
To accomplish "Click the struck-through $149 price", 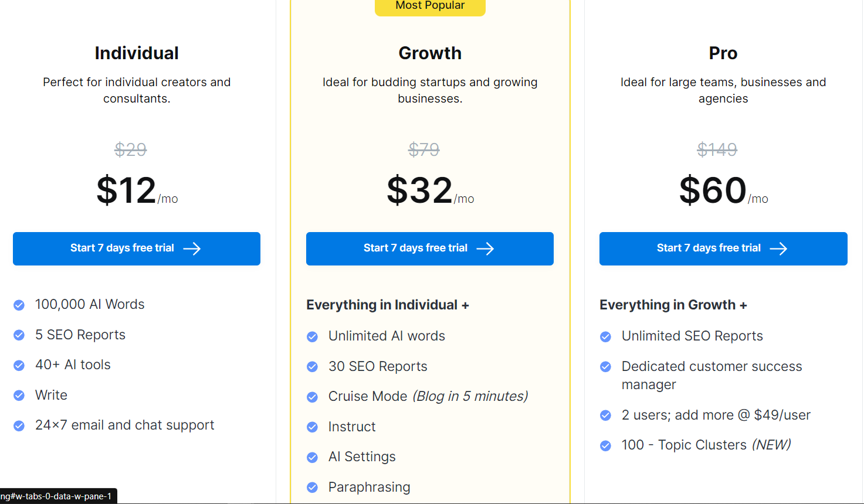I will (x=717, y=149).
